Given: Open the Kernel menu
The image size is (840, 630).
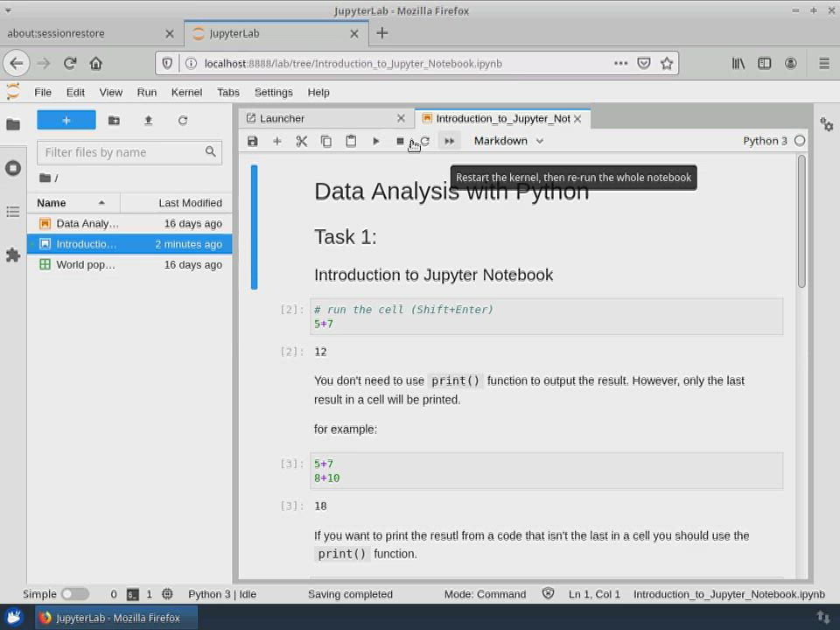Looking at the screenshot, I should pyautogui.click(x=186, y=92).
